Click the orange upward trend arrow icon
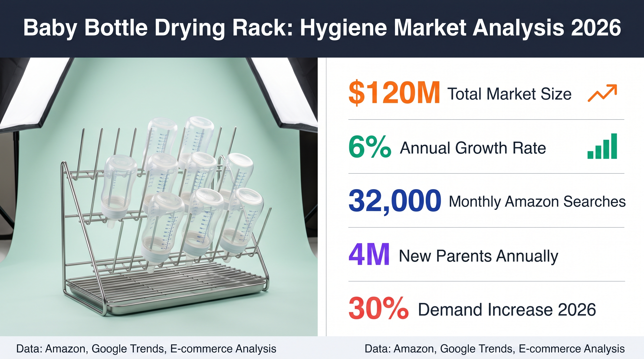The width and height of the screenshot is (644, 359). [602, 93]
